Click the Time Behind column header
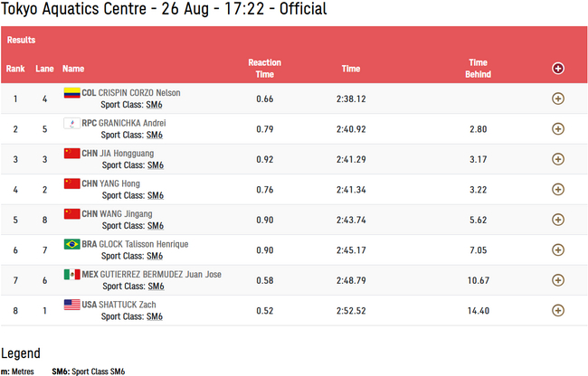Image resolution: width=588 pixels, height=376 pixels. [x=479, y=69]
